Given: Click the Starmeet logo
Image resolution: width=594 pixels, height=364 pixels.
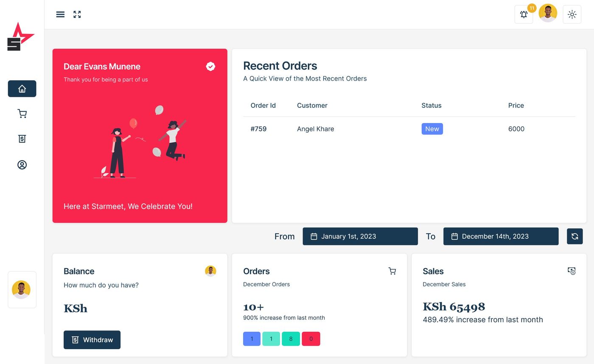Looking at the screenshot, I should point(20,37).
